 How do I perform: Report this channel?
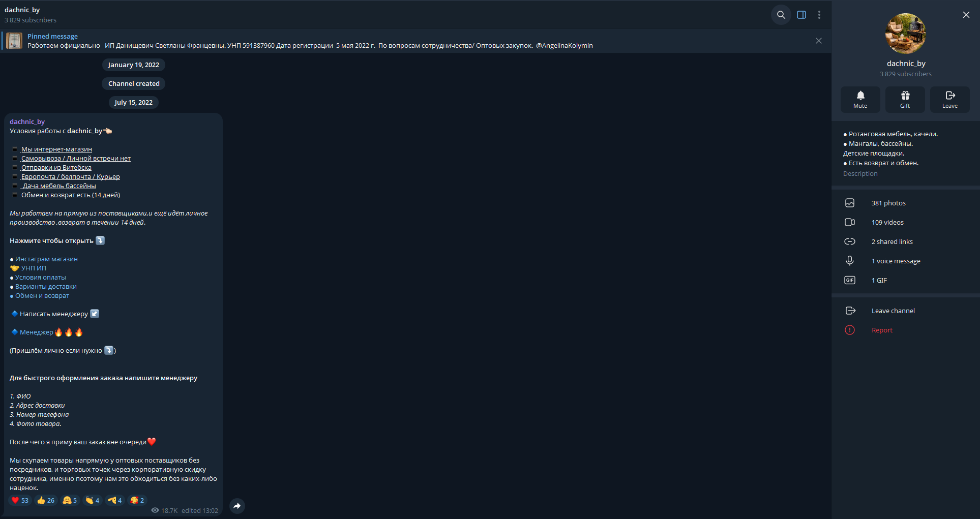pos(906,330)
